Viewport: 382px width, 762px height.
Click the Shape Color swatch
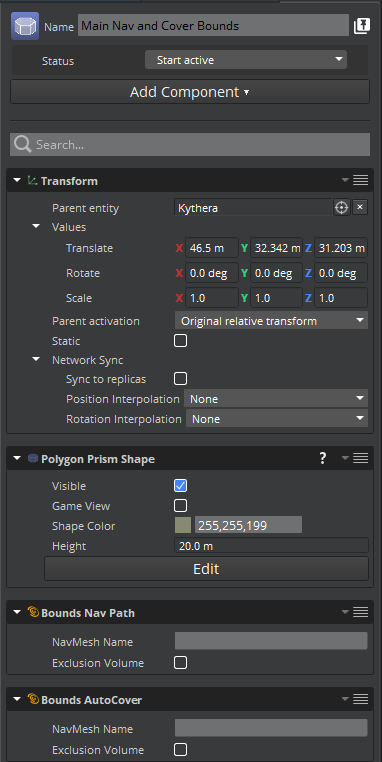[x=183, y=525]
